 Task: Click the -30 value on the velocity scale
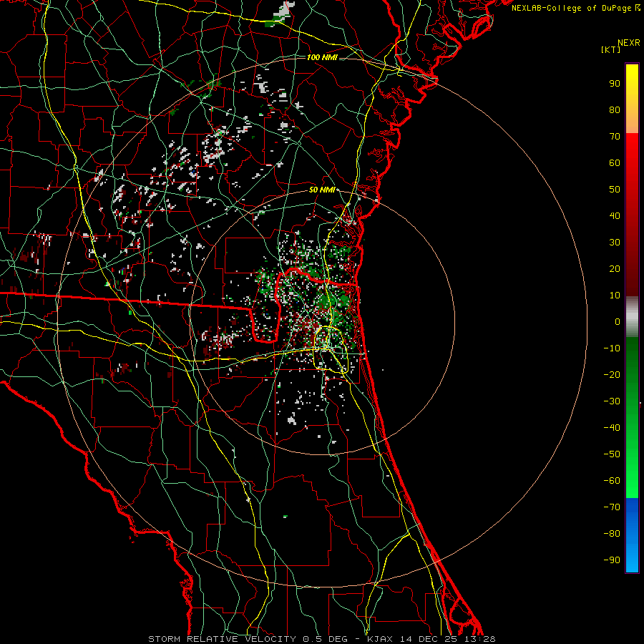[x=612, y=401]
